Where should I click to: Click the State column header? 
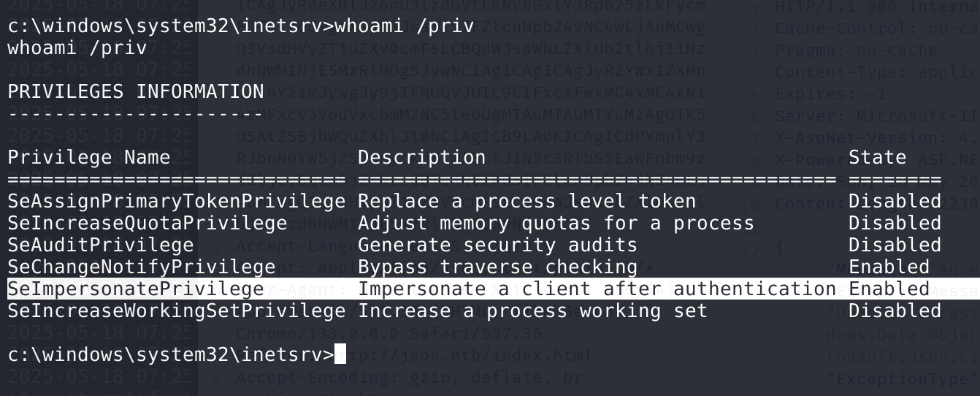pyautogui.click(x=877, y=158)
